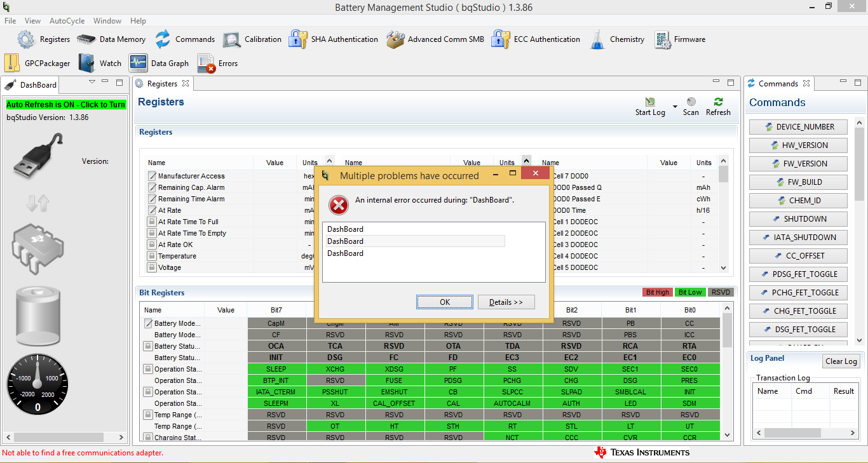The width and height of the screenshot is (868, 463).
Task: Open Errors toolbar icon
Action: [207, 64]
